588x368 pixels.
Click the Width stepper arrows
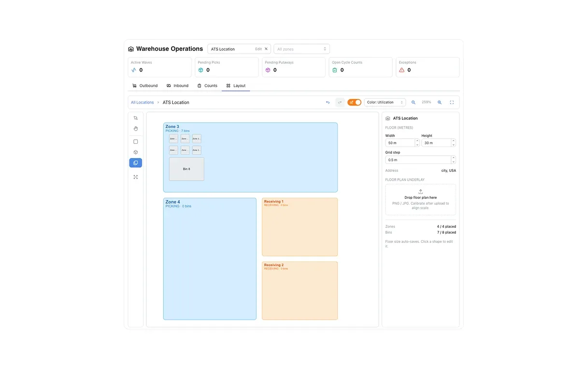[417, 143]
